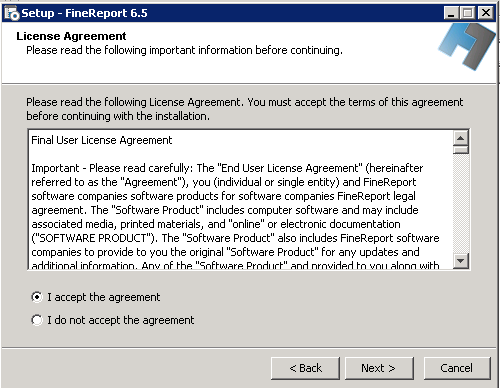
Task: Click the setup installer icon in title bar
Action: click(12, 13)
